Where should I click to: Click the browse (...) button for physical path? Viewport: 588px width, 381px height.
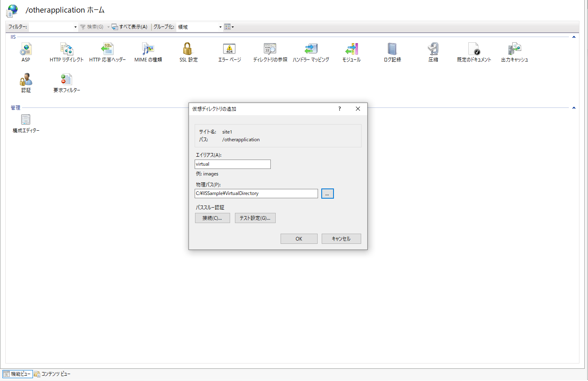327,193
